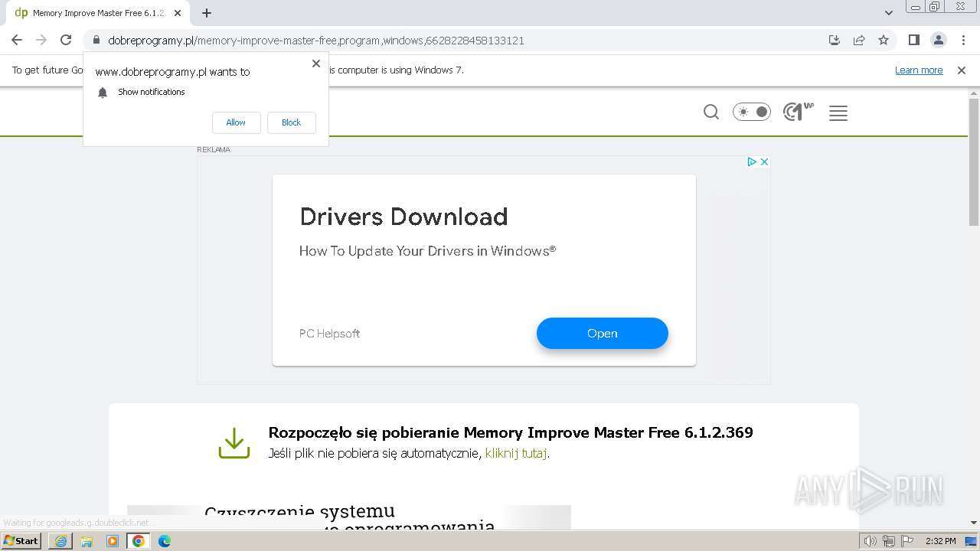
Task: Open Microsoft Edge from the taskbar
Action: (164, 541)
